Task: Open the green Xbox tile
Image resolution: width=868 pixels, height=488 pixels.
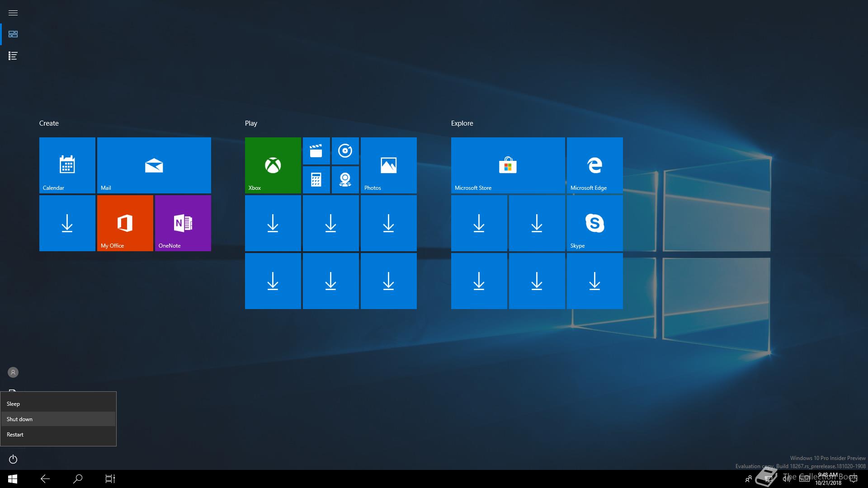Action: tap(273, 165)
